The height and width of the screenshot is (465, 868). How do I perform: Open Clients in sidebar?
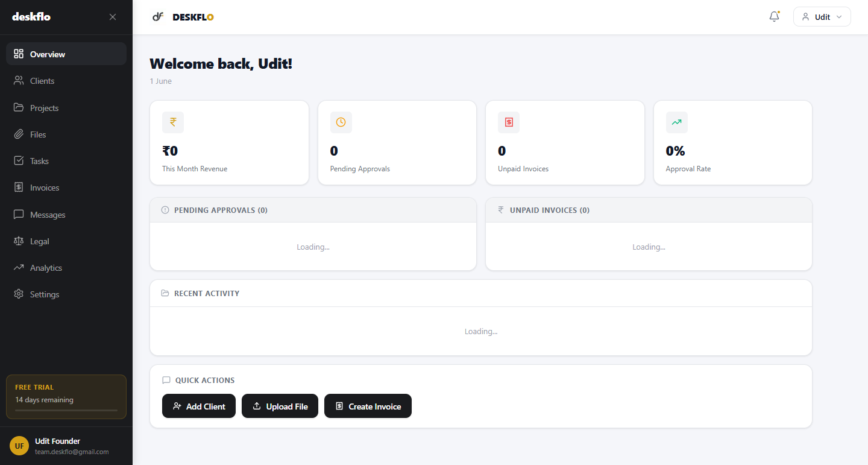click(x=66, y=80)
